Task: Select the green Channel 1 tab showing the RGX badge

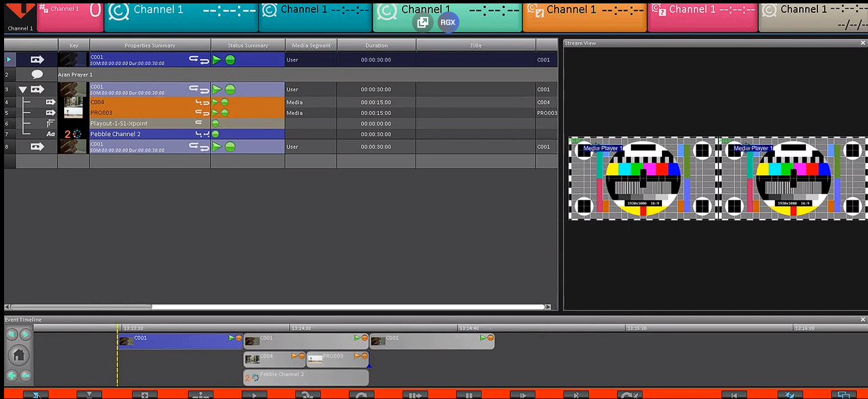Action: coord(447,16)
